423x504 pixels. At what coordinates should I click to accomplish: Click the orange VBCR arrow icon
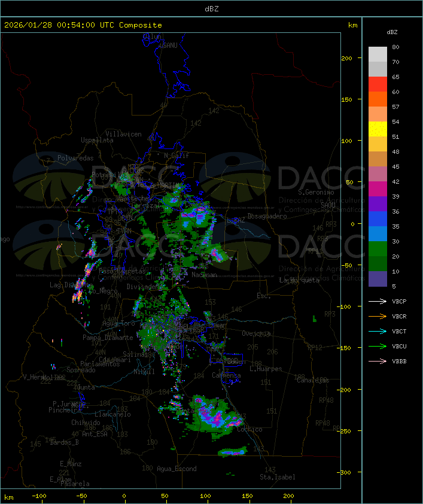378,316
